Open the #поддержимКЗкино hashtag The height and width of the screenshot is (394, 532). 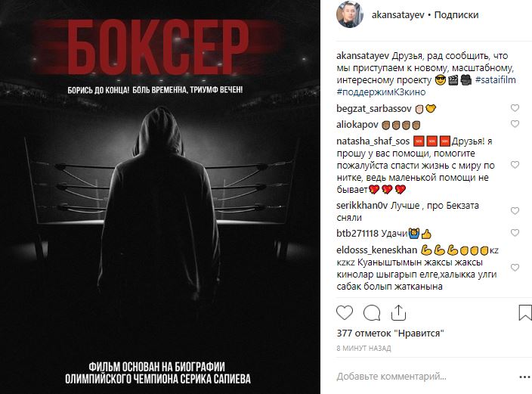[x=381, y=92]
